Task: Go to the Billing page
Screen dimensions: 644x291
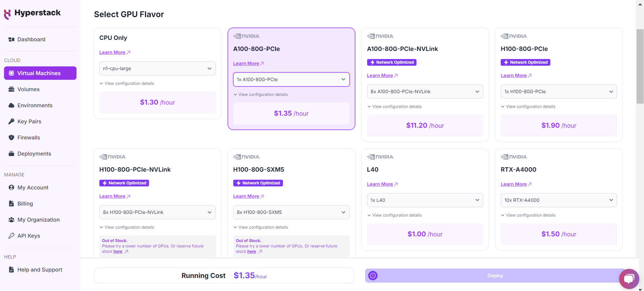Action: [25, 203]
